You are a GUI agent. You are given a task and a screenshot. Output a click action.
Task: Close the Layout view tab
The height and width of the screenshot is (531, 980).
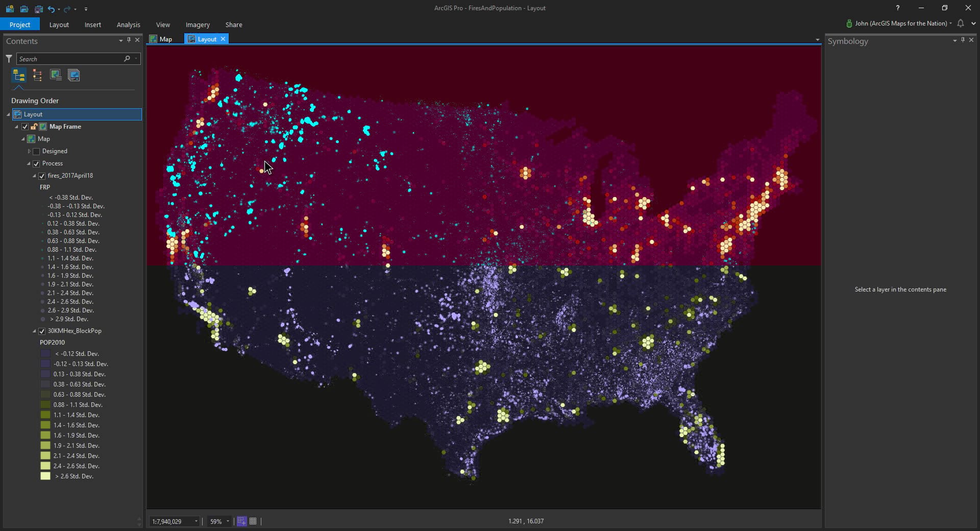coord(223,39)
